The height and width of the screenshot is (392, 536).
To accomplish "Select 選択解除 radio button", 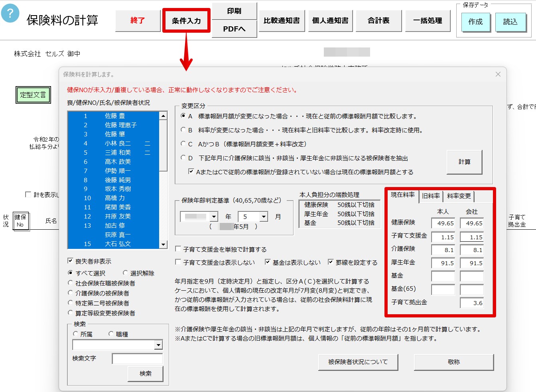I will [x=125, y=273].
